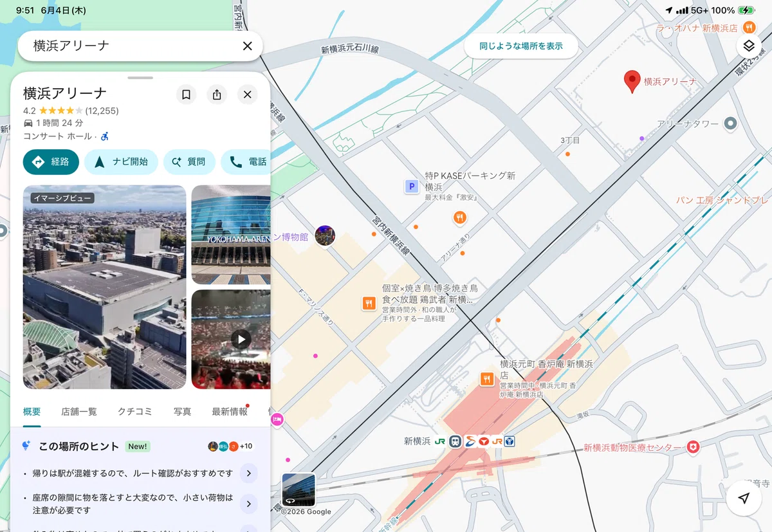Tap restaurant icon near アリーナ通り

pyautogui.click(x=459, y=218)
